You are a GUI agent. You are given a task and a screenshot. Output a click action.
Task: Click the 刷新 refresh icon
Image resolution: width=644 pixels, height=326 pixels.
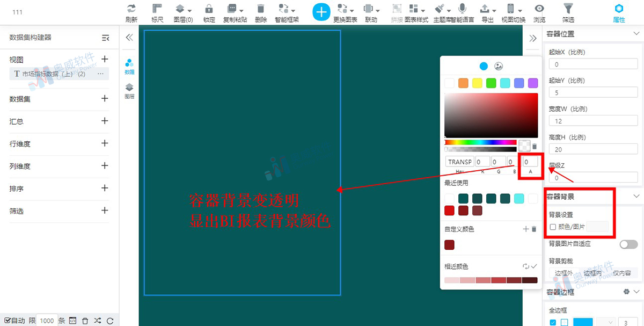(131, 9)
